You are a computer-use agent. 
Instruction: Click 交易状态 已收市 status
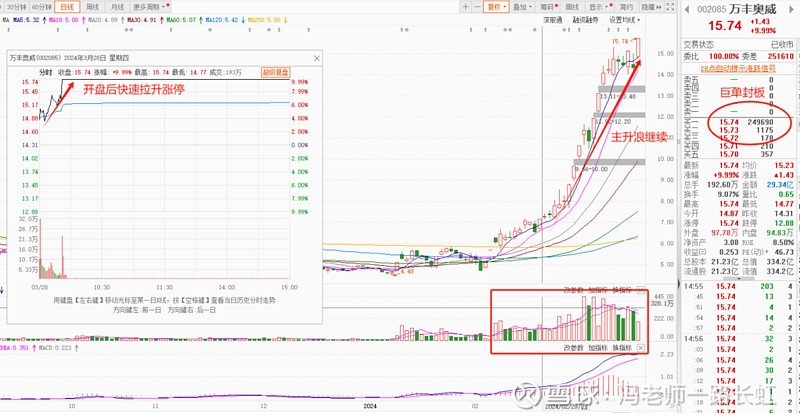[x=739, y=45]
